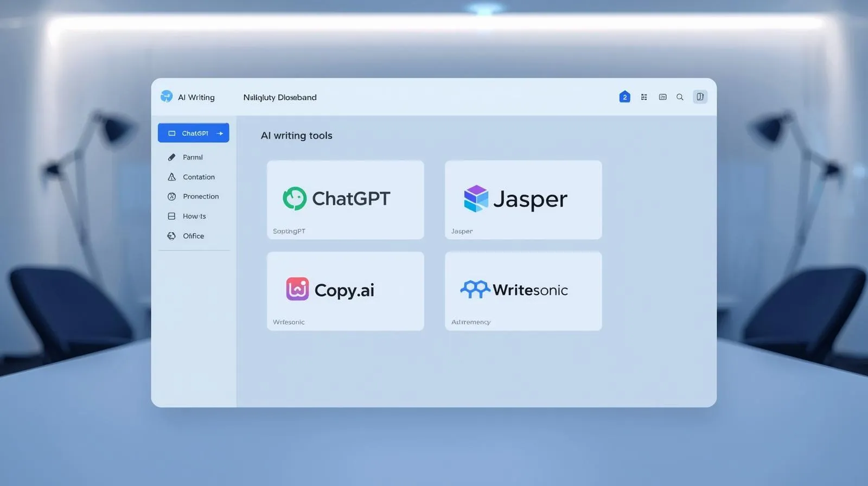Click the warning triangle icon beside Contation
868x486 pixels.
(171, 177)
